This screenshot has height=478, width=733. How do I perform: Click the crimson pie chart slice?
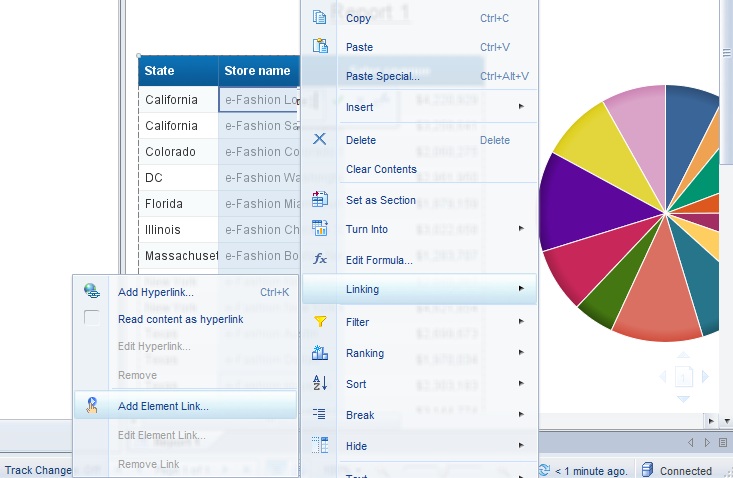click(x=591, y=262)
